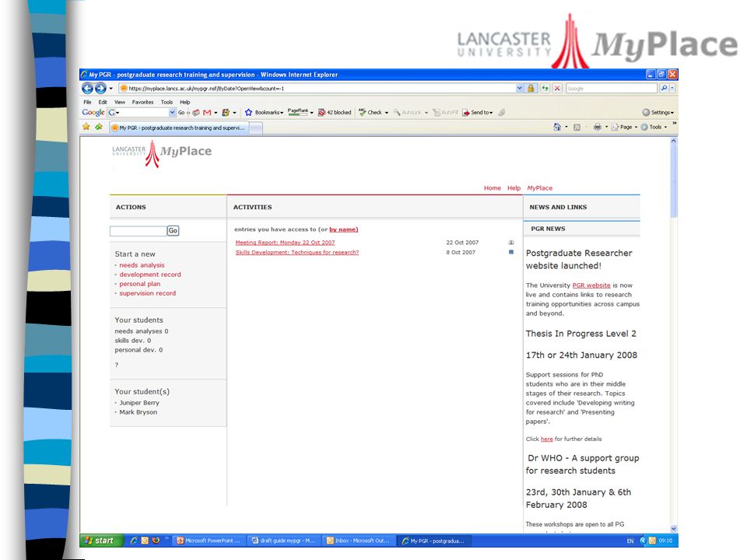Open the Bookmarks star dropdown
Image resolution: width=747 pixels, height=560 pixels.
[264, 112]
